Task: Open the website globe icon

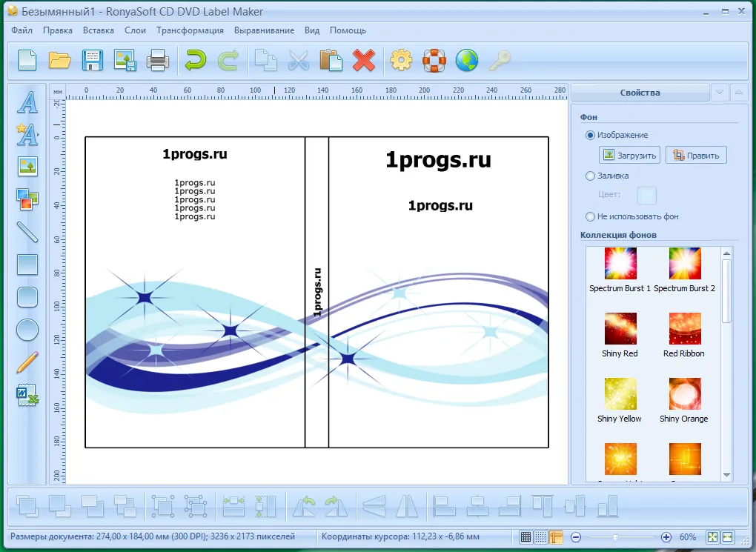Action: click(467, 61)
